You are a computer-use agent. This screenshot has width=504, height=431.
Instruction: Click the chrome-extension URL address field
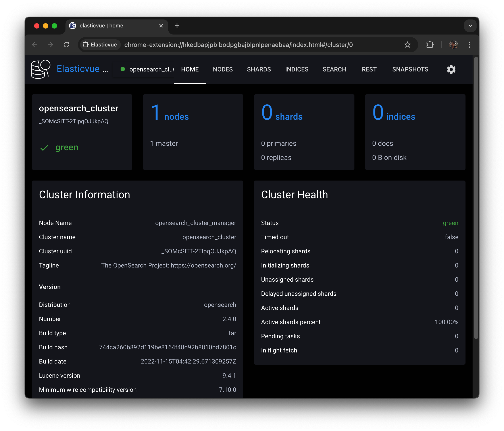(238, 45)
